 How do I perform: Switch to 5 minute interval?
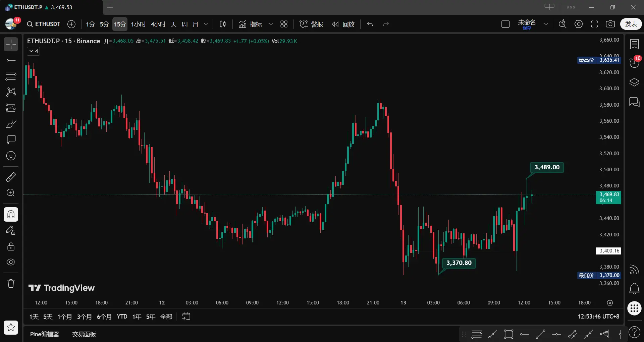[104, 24]
